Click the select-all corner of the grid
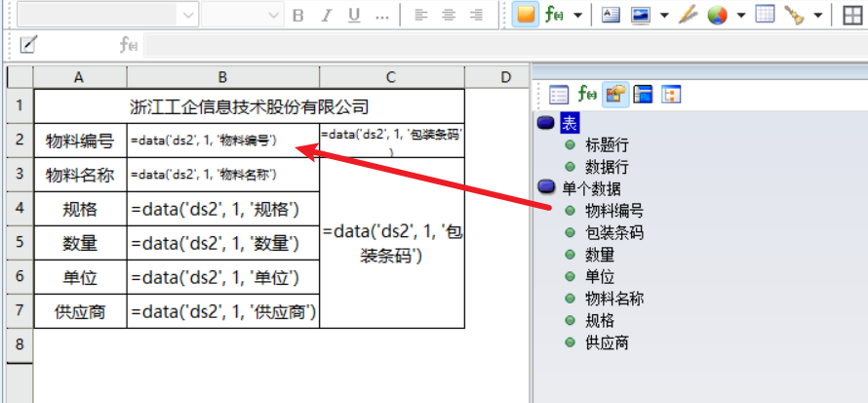868x403 pixels. coord(20,77)
